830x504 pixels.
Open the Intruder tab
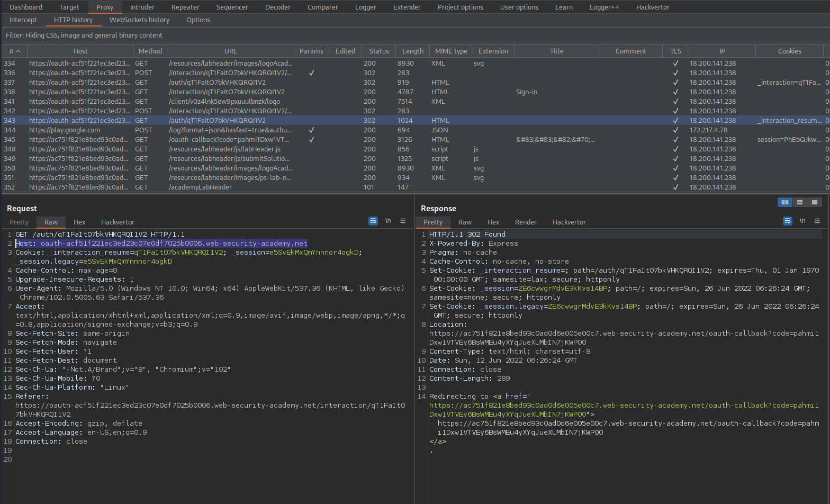coord(142,7)
